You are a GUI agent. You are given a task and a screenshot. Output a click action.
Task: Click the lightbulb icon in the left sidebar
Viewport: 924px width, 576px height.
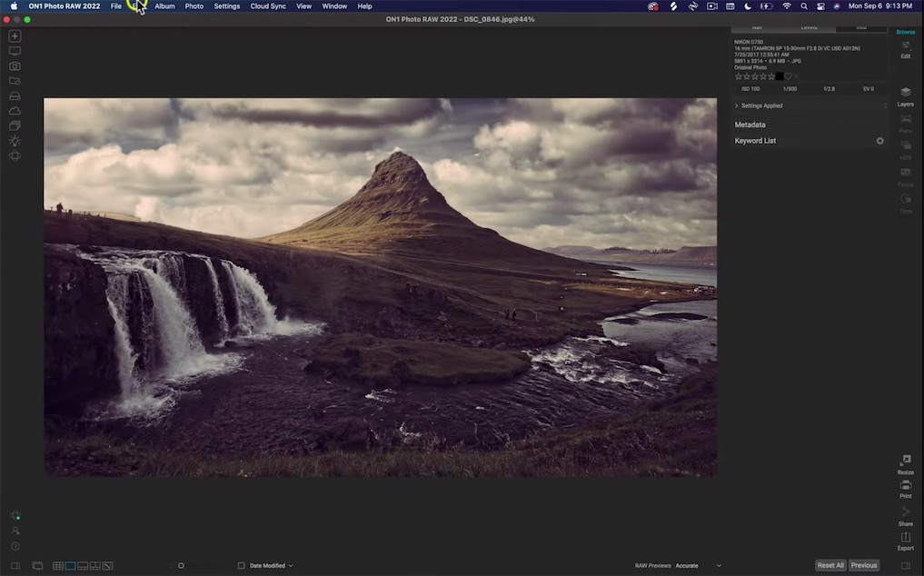15,140
